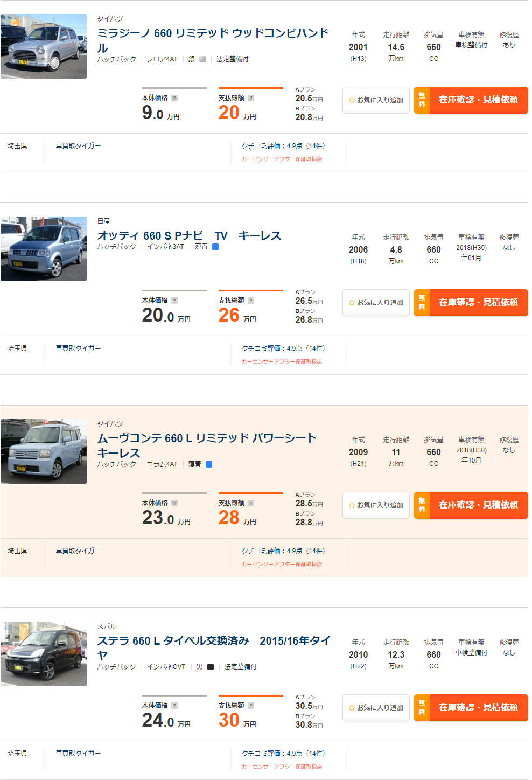Click star icon on オッティ favorite button
The image size is (532, 780).
coord(351,303)
